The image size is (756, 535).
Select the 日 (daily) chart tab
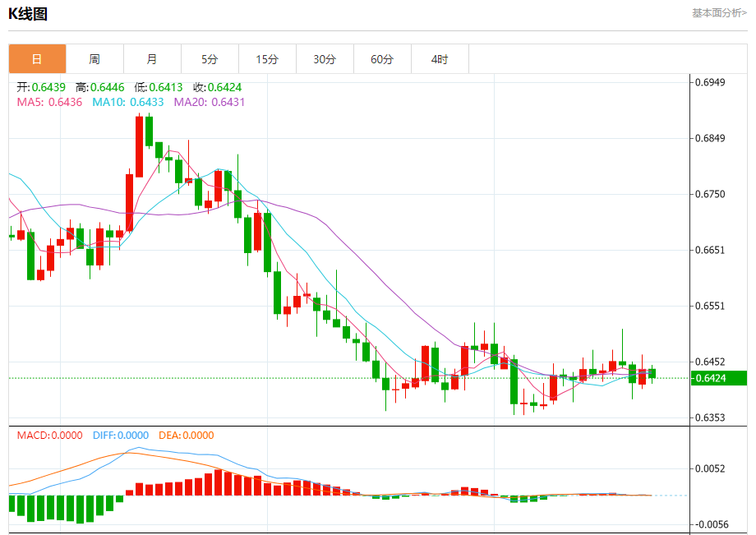pyautogui.click(x=37, y=59)
